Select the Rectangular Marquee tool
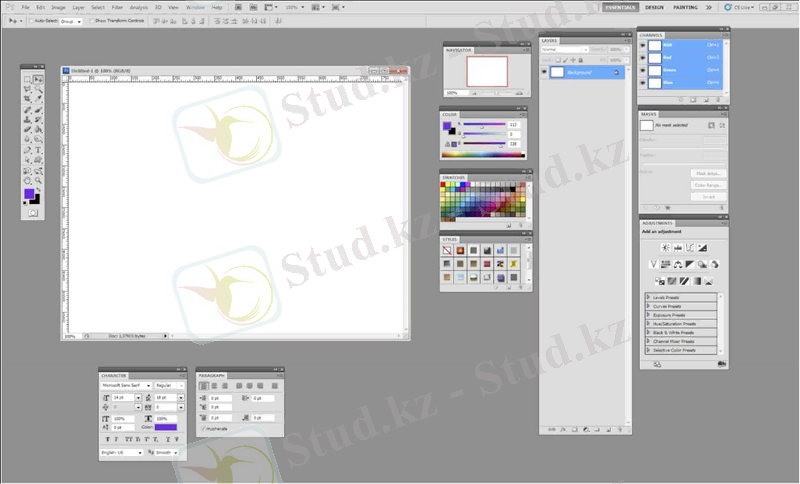Viewport: 800px width, 484px height. tap(28, 79)
